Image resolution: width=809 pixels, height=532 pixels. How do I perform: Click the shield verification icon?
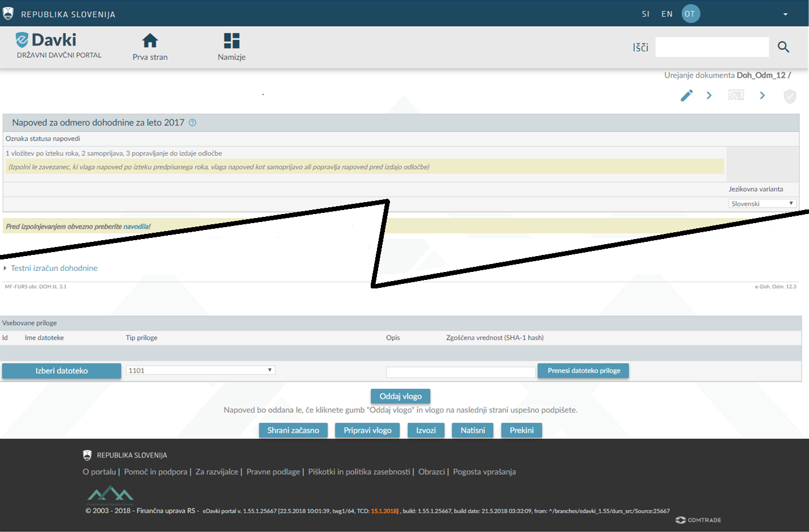(x=790, y=96)
